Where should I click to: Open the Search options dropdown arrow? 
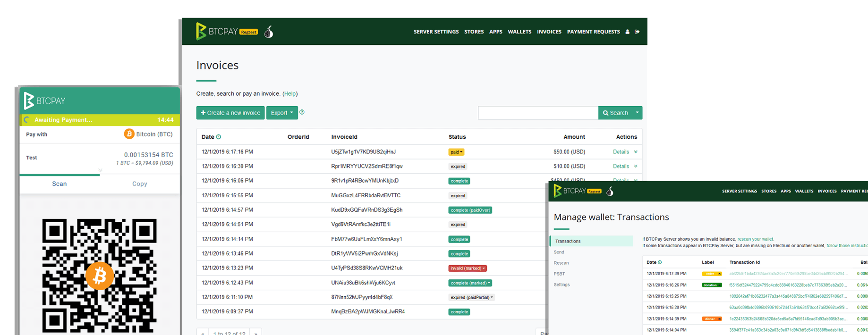[637, 113]
